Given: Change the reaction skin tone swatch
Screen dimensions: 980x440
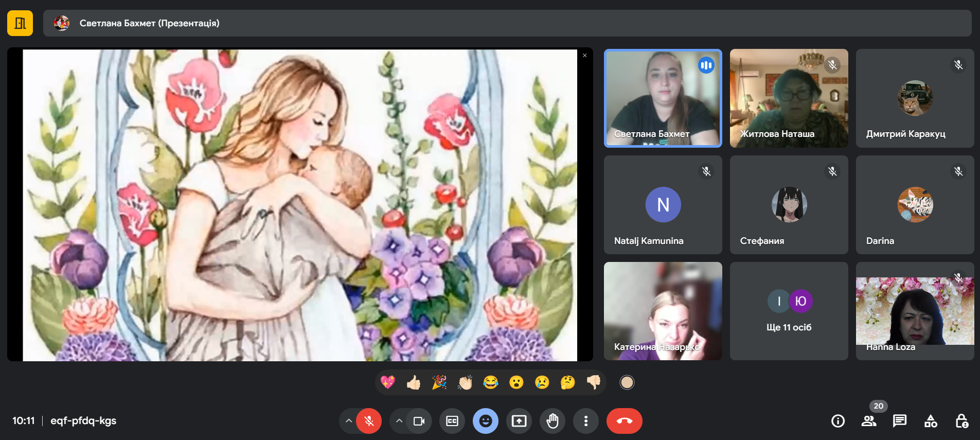Looking at the screenshot, I should point(627,382).
